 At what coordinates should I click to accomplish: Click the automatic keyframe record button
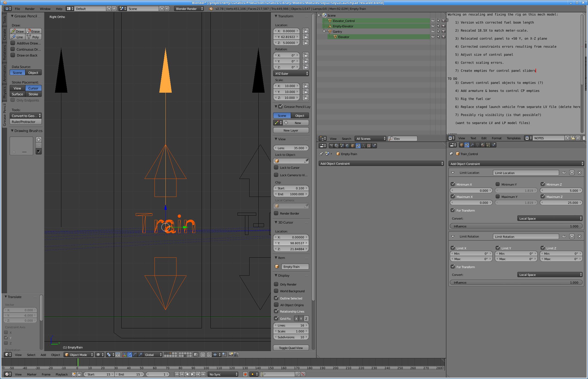(x=245, y=374)
